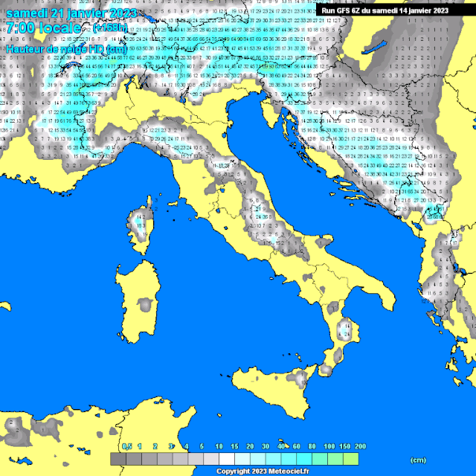Pick the light green swatch ending the legend

tap(350, 459)
